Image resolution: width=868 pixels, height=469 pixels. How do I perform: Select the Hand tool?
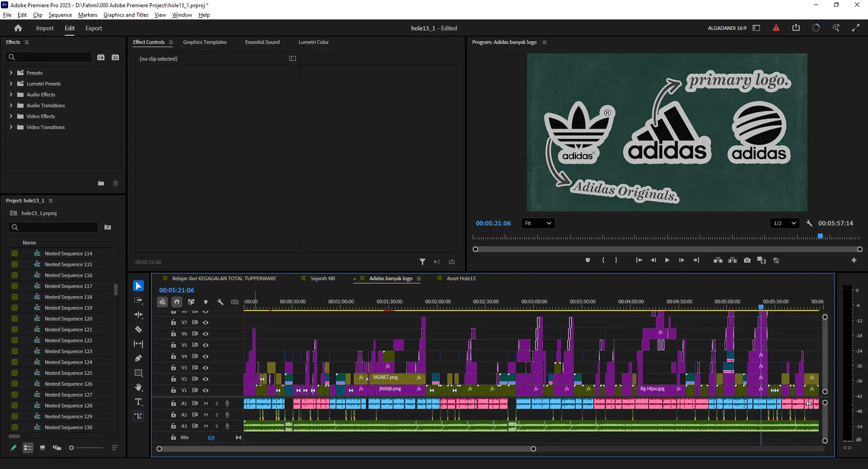click(x=138, y=388)
